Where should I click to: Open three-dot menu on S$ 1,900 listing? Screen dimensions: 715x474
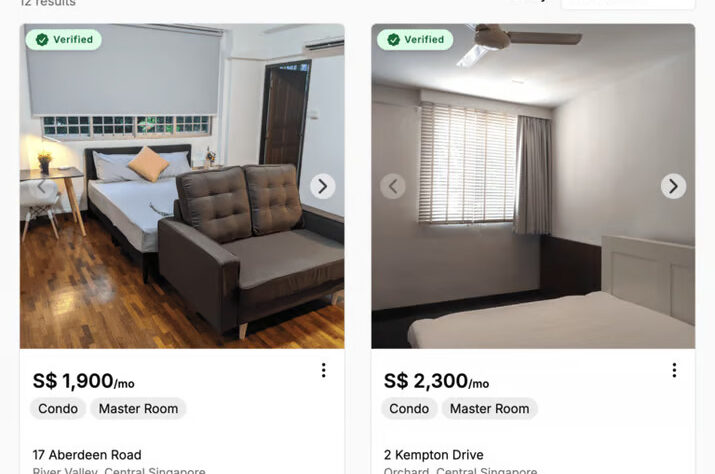click(x=323, y=370)
